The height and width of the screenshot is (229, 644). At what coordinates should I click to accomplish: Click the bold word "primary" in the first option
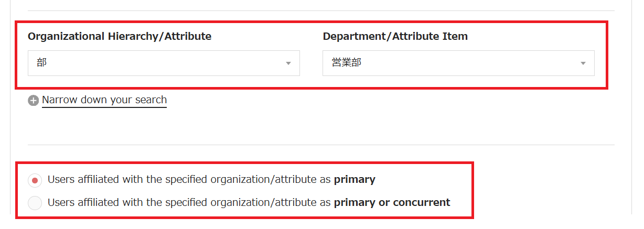pos(355,179)
